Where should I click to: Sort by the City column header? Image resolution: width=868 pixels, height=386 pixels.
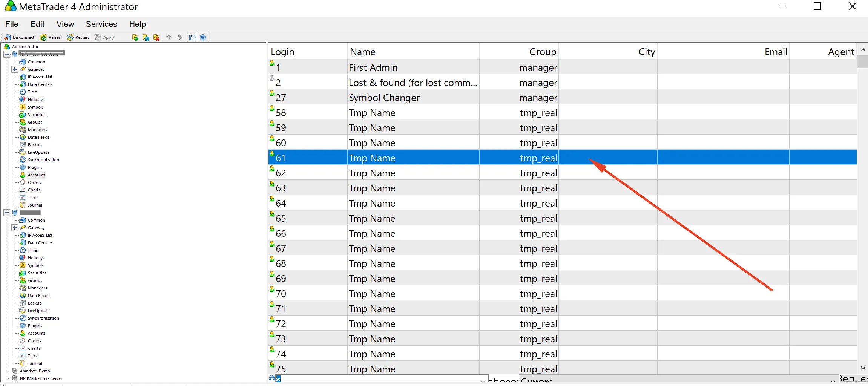608,52
